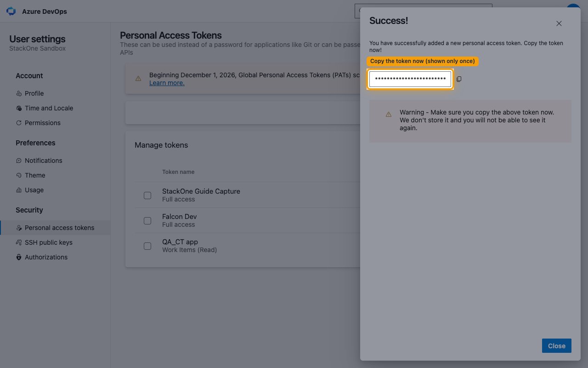Click the warning icon in Success panel
Image resolution: width=588 pixels, height=368 pixels.
[x=389, y=114]
